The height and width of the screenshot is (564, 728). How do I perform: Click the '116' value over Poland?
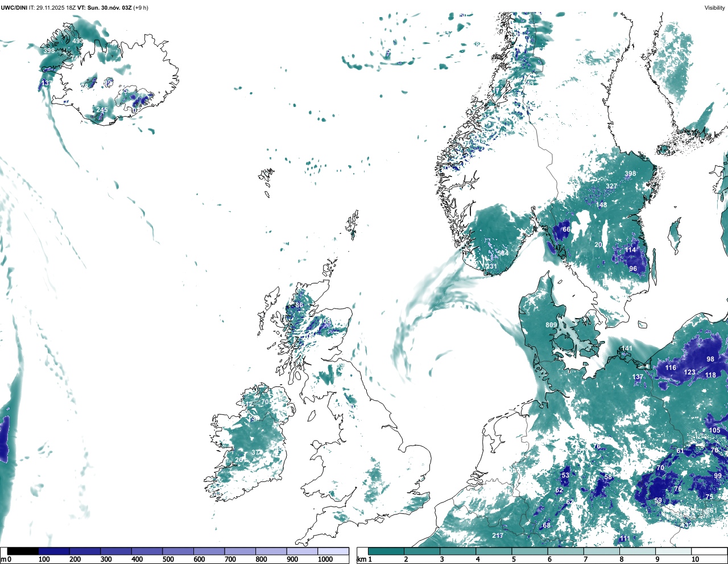(671, 368)
